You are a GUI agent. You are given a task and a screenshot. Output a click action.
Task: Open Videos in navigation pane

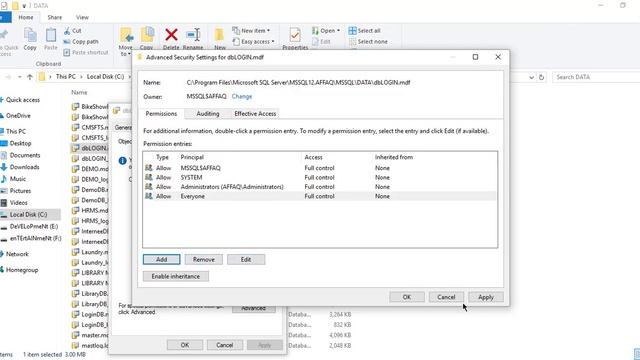18,202
